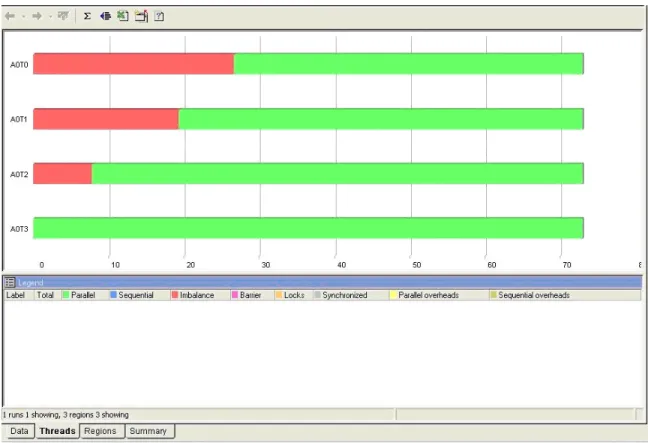Click the Imbalance legend column label
The width and height of the screenshot is (648, 443).
197,295
